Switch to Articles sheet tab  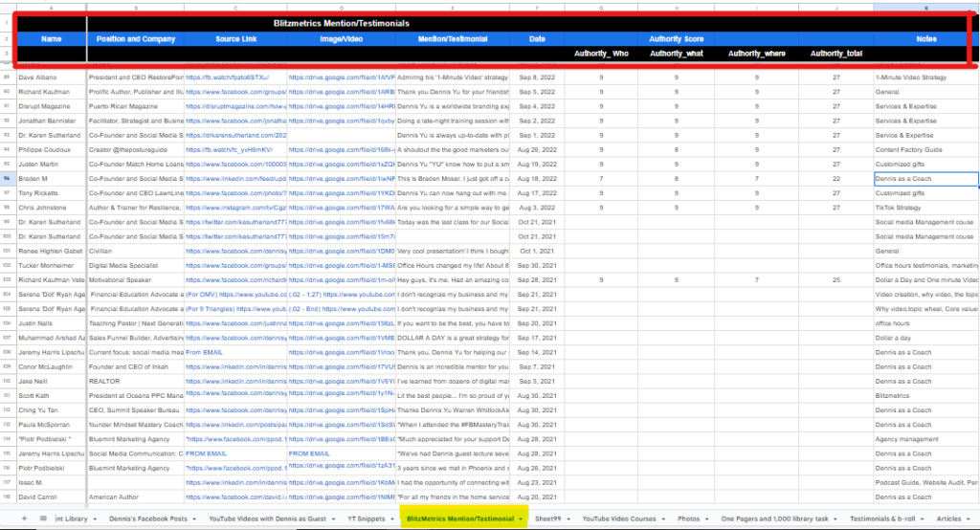948,519
